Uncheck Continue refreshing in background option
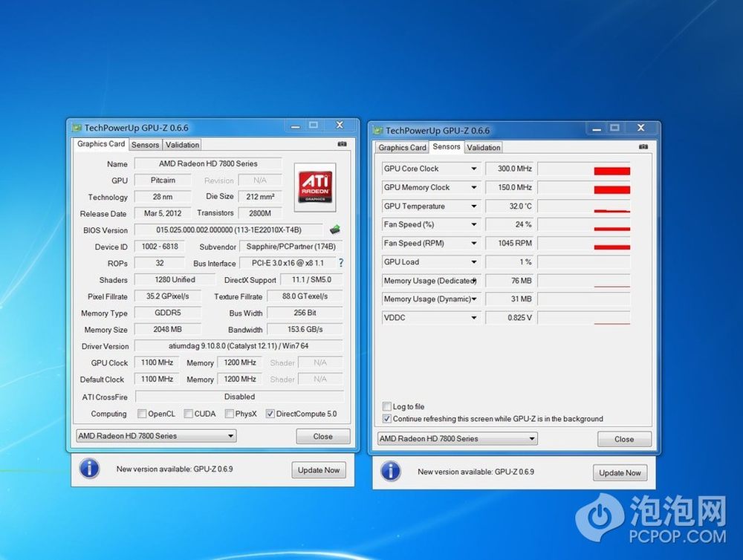This screenshot has width=743, height=560. click(x=387, y=419)
